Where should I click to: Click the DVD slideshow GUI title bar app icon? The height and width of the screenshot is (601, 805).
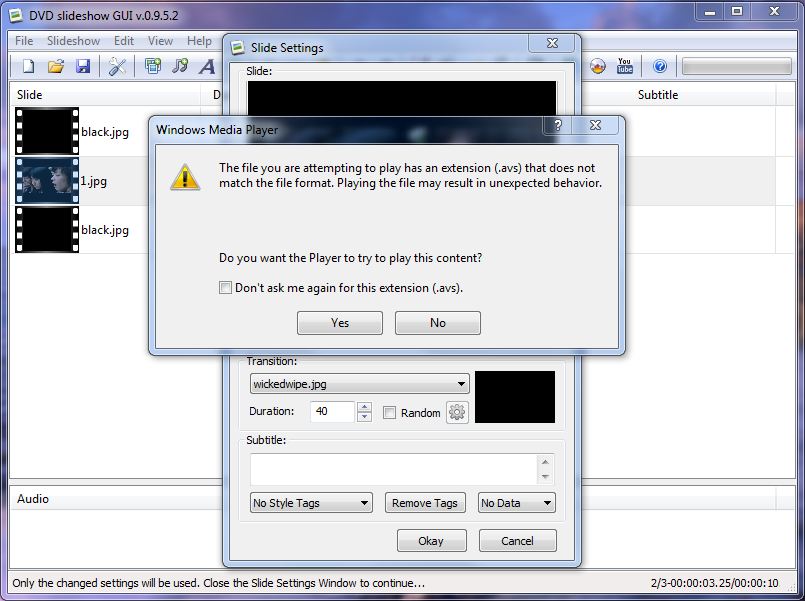[15, 15]
